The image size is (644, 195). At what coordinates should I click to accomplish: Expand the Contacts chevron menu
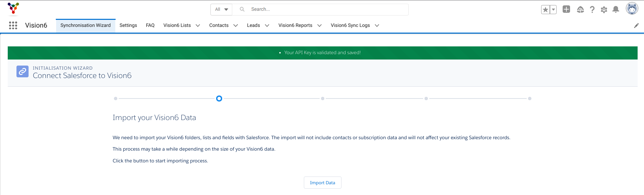236,26
